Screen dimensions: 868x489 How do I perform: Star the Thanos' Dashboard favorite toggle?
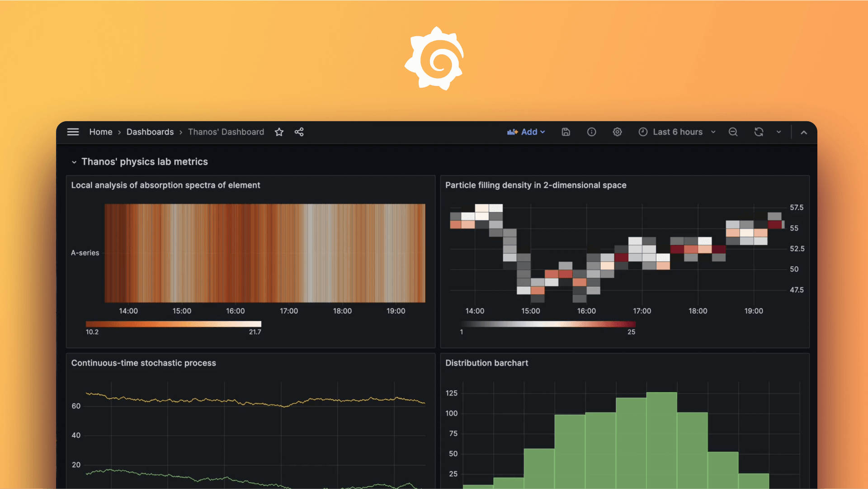tap(278, 131)
